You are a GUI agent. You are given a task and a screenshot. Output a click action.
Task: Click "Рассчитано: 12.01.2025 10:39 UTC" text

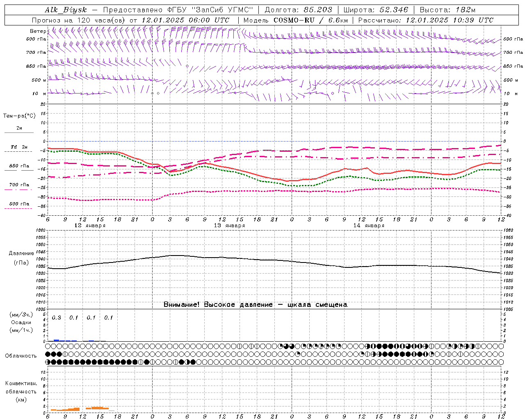(426, 20)
